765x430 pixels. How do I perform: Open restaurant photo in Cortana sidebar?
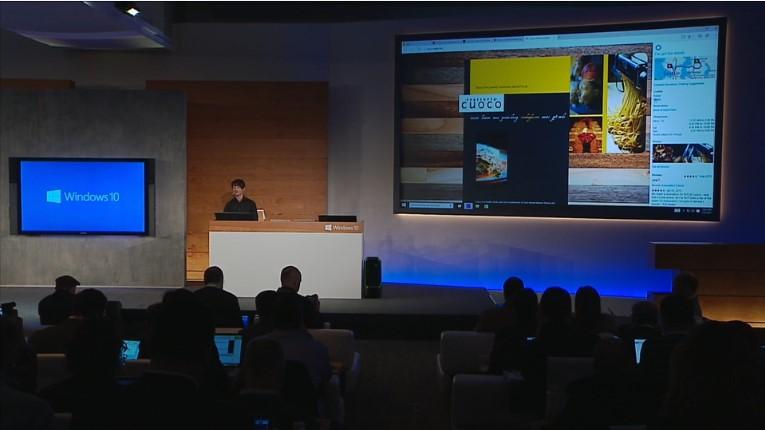(683, 153)
